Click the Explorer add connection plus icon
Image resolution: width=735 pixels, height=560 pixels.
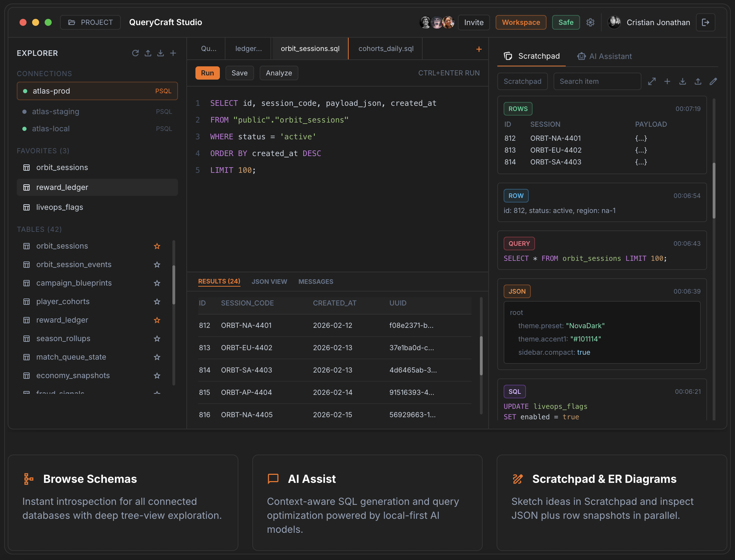[x=173, y=53]
